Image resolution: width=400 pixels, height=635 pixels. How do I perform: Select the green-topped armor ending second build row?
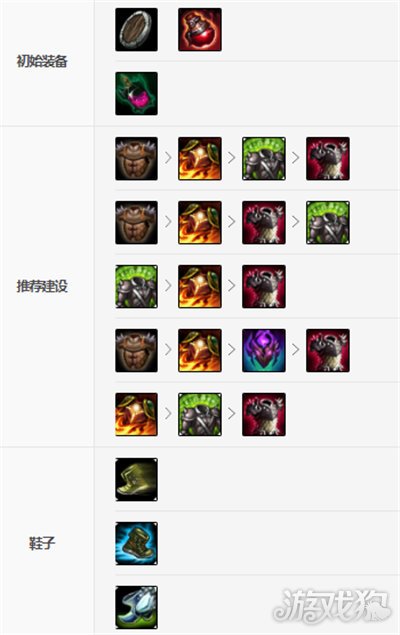point(328,222)
